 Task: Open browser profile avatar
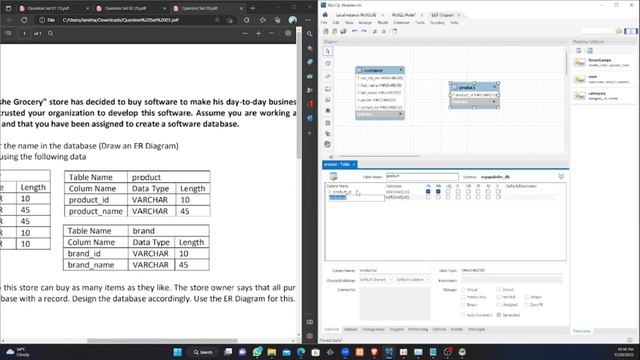(x=293, y=20)
